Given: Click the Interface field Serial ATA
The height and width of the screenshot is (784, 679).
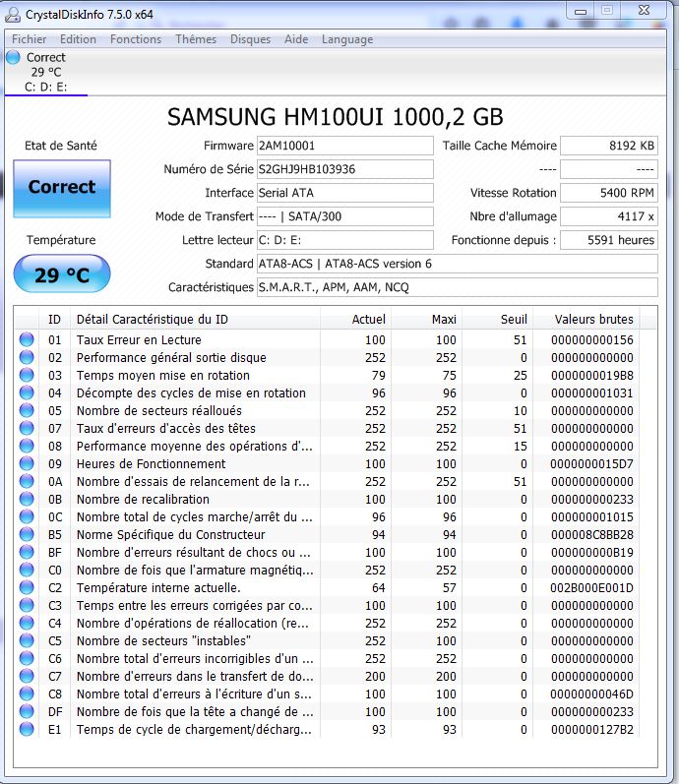Looking at the screenshot, I should (x=344, y=193).
